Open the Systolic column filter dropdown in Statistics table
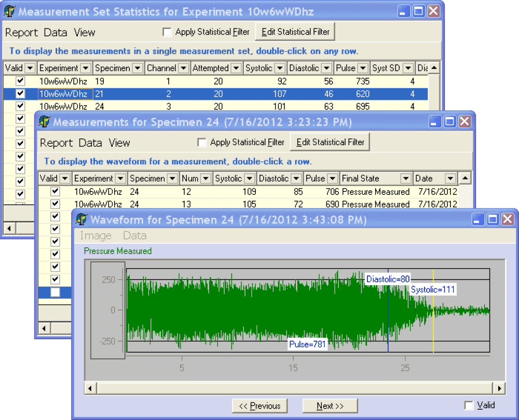Image resolution: width=519 pixels, height=420 pixels. (x=280, y=68)
